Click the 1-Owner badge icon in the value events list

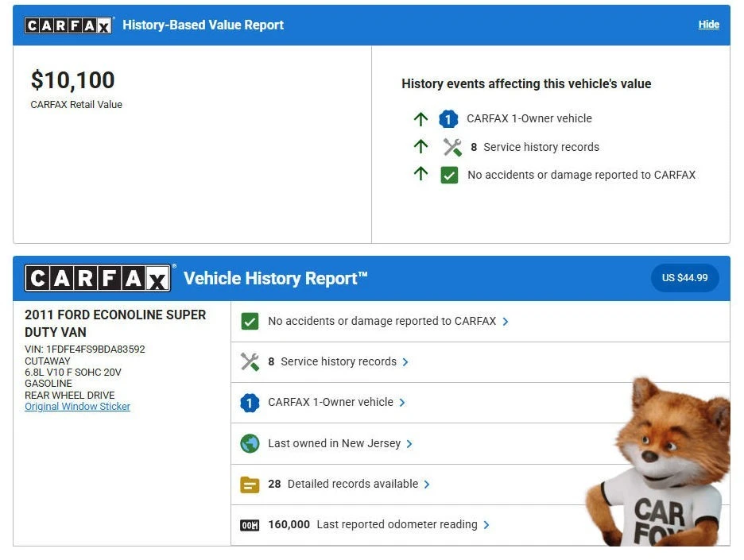pyautogui.click(x=448, y=119)
